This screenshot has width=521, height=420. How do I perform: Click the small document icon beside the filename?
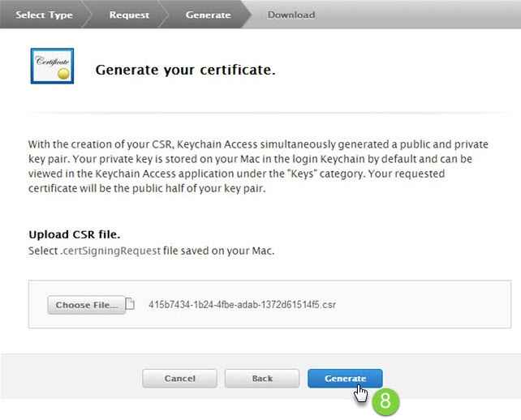[x=130, y=305]
